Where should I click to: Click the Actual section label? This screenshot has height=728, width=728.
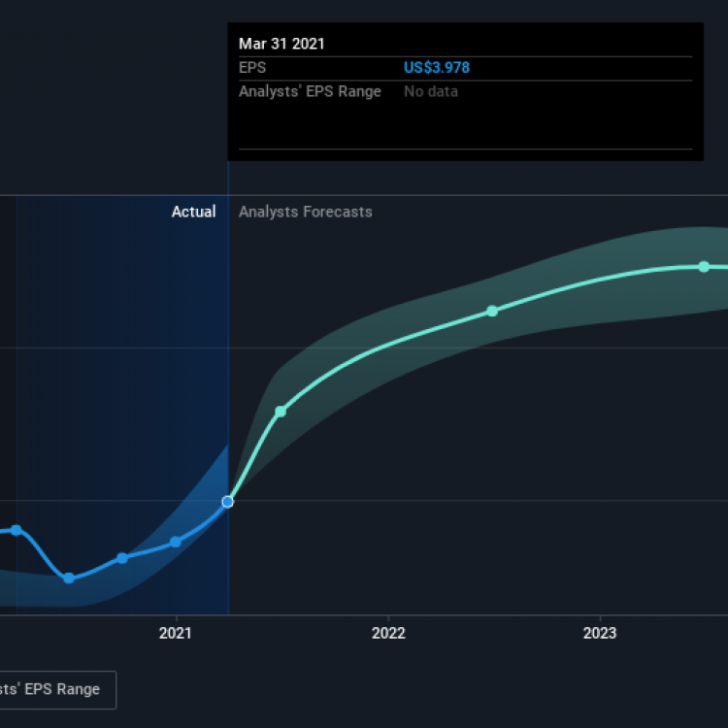click(193, 212)
